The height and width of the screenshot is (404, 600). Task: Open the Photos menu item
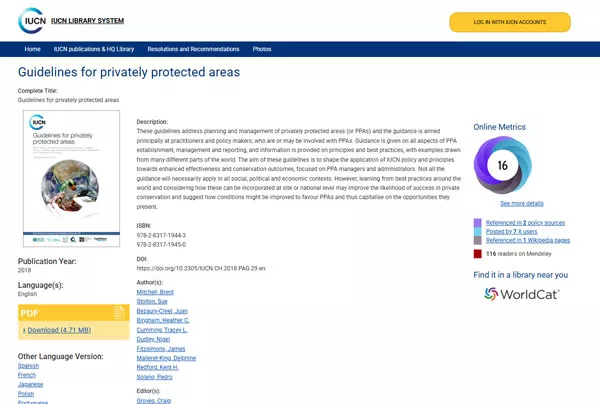coord(262,49)
